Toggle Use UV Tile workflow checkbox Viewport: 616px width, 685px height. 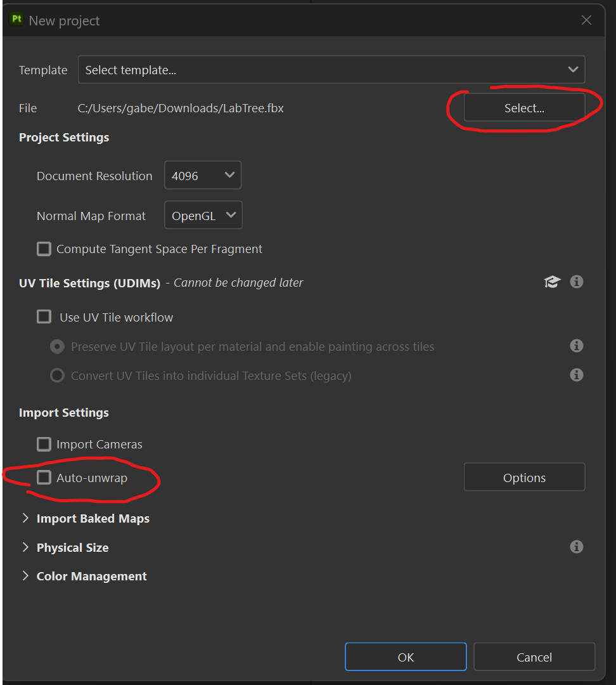44,316
